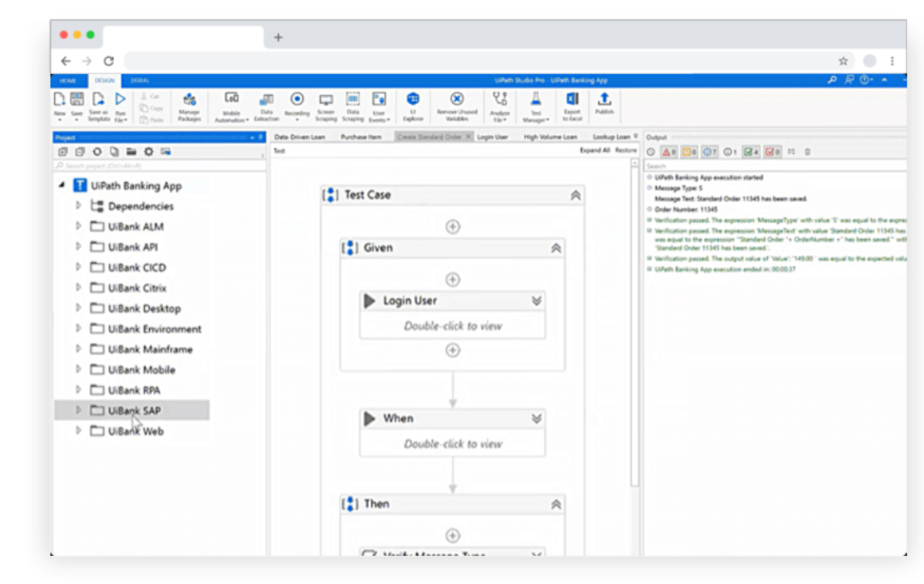Open the High Volume Loan tab

tap(550, 136)
